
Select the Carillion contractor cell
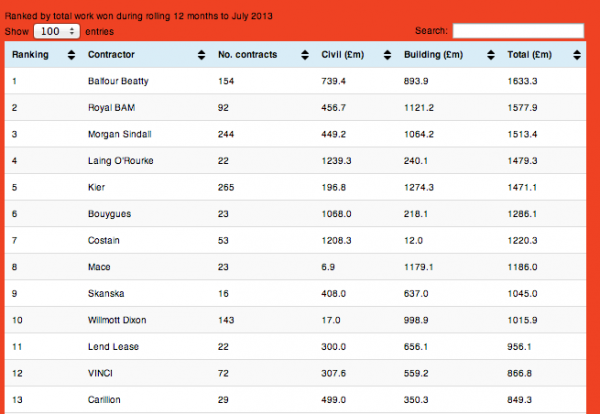coord(104,399)
